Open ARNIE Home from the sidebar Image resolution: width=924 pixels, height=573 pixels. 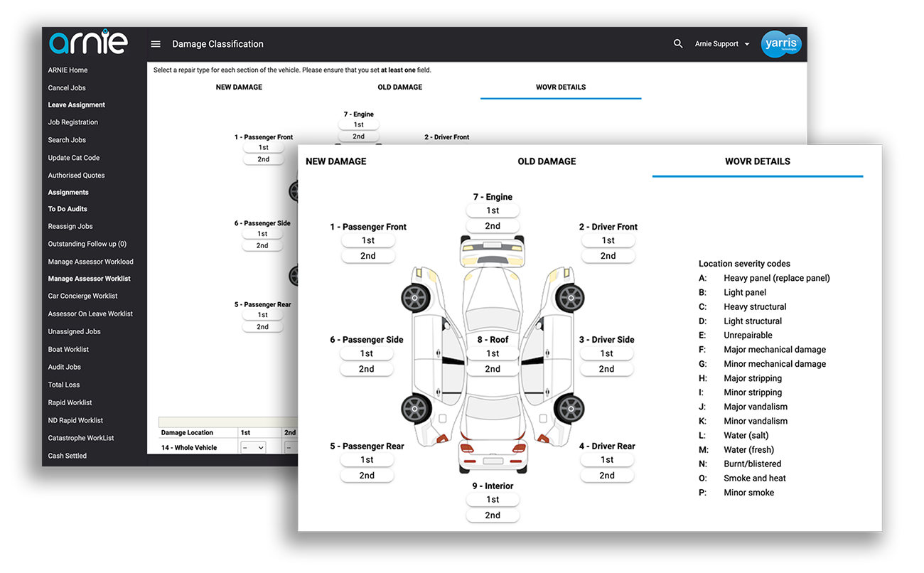tap(68, 70)
